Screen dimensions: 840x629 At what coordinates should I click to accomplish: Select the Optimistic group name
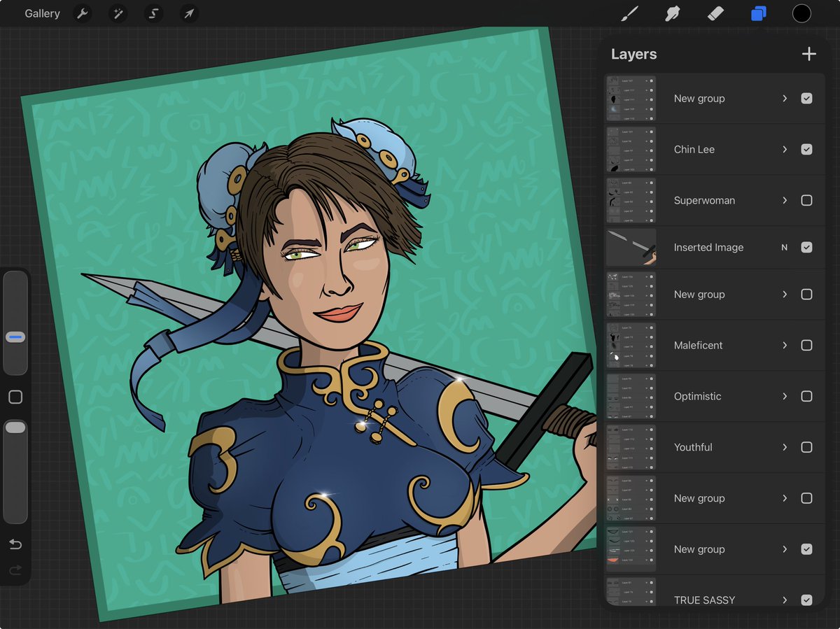coord(697,396)
